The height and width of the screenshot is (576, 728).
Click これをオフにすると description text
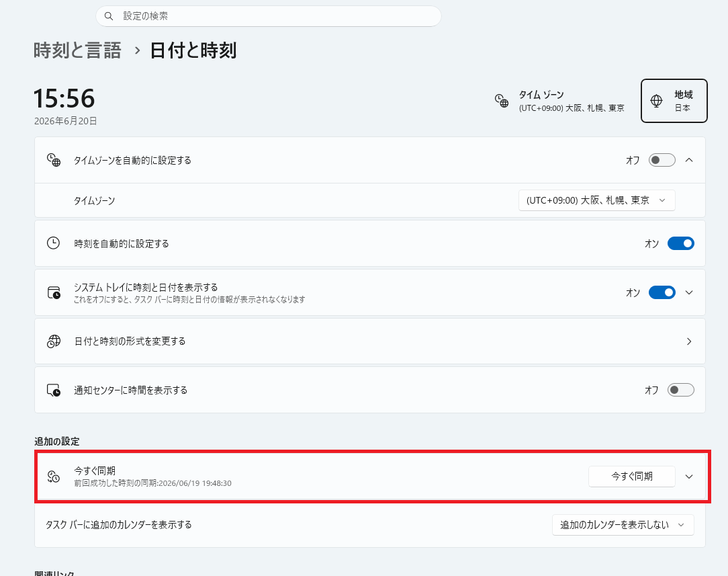(x=189, y=300)
